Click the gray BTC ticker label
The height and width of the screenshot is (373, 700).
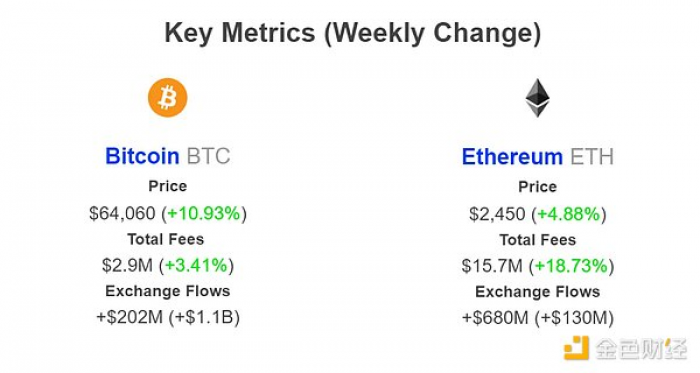[x=208, y=156]
